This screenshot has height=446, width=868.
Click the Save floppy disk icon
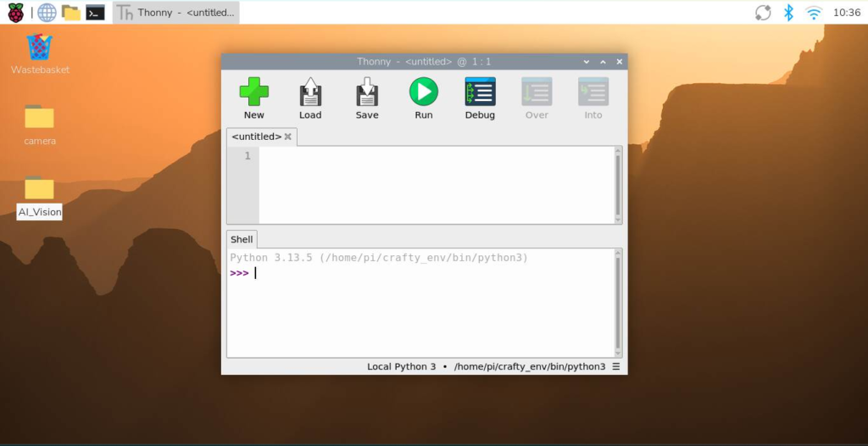click(367, 92)
